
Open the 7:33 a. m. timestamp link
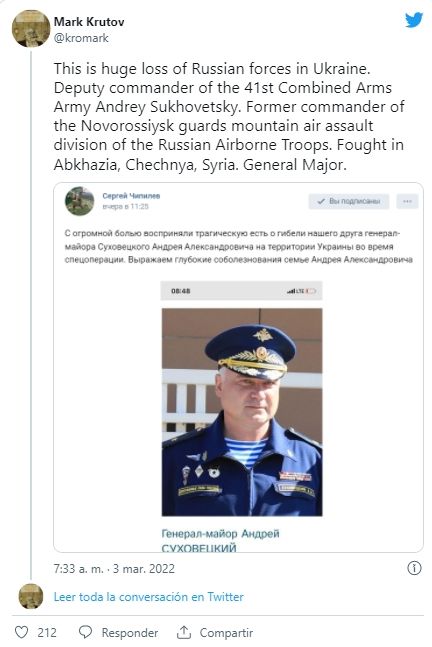(x=114, y=569)
